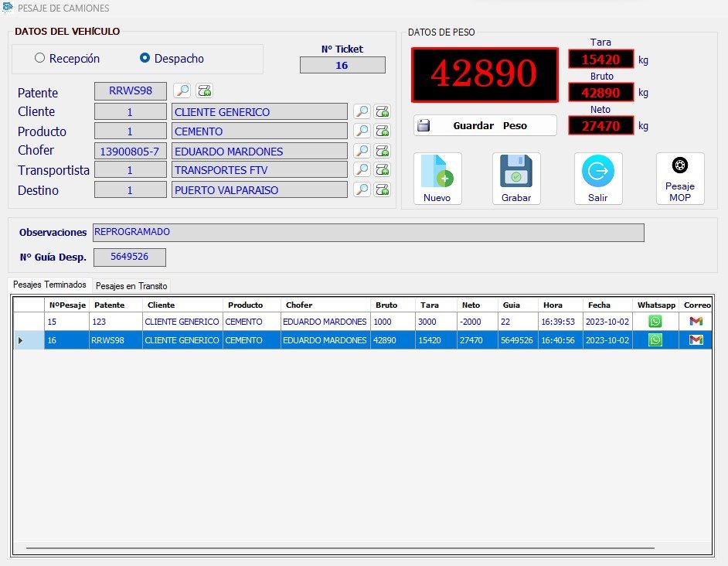Image resolution: width=728 pixels, height=566 pixels.
Task: Search driver with Chofer magnifier icon
Action: [x=362, y=151]
